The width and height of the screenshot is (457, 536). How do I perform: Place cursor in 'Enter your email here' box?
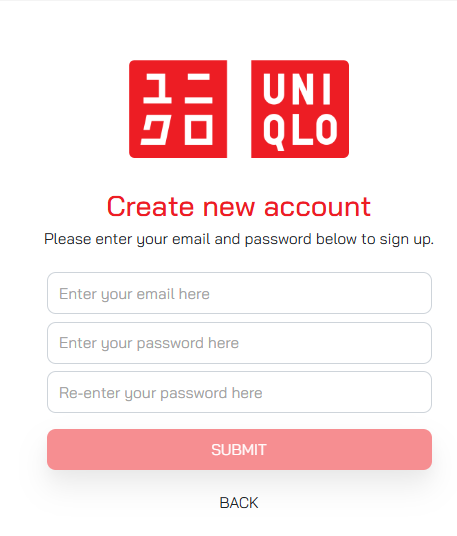coord(239,293)
